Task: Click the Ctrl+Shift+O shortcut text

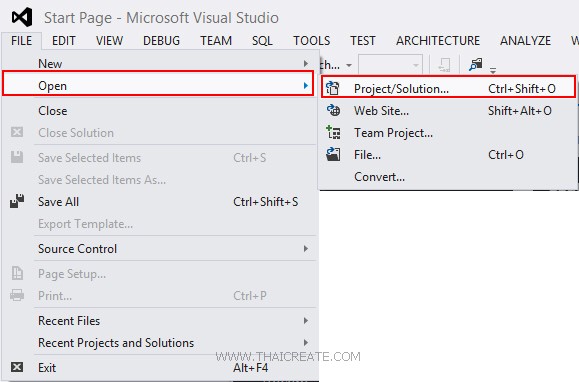Action: 522,89
